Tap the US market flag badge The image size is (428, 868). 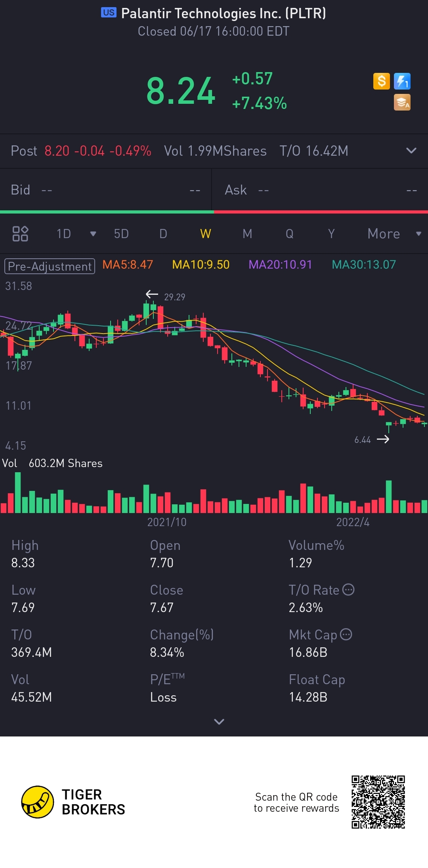[x=109, y=13]
